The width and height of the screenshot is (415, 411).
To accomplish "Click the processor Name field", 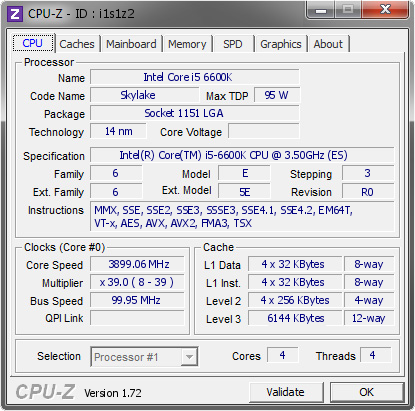I will click(x=195, y=77).
